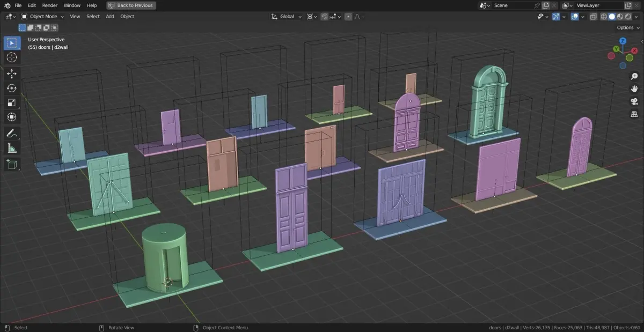The width and height of the screenshot is (644, 332).
Task: Open the Blender logo menu
Action: (x=6, y=5)
